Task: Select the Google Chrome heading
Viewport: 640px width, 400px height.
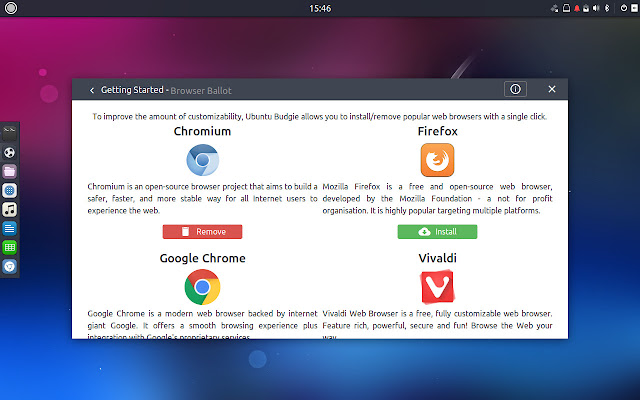Action: coord(202,258)
